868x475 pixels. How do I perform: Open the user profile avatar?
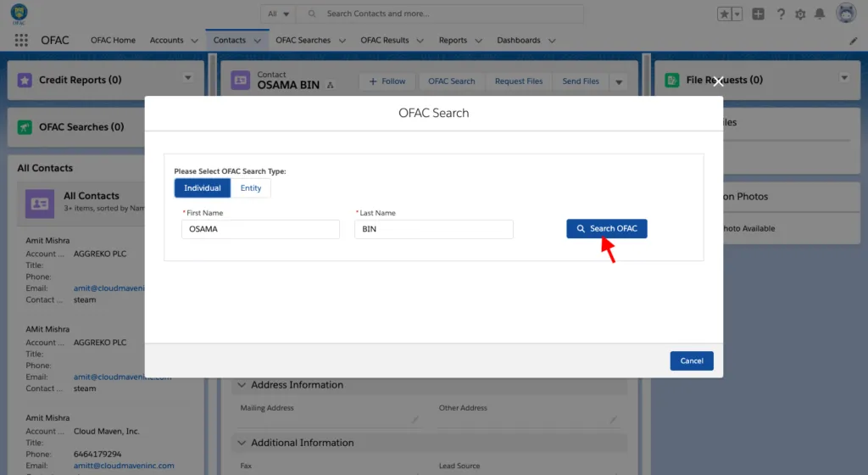[846, 13]
